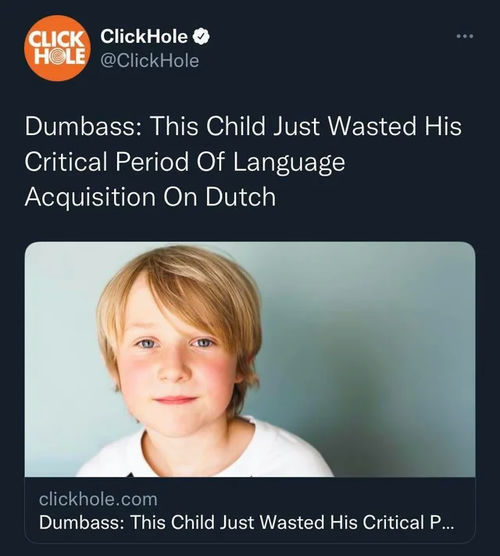
Task: Open the tweet headline text about Dutch
Action: click(x=243, y=162)
